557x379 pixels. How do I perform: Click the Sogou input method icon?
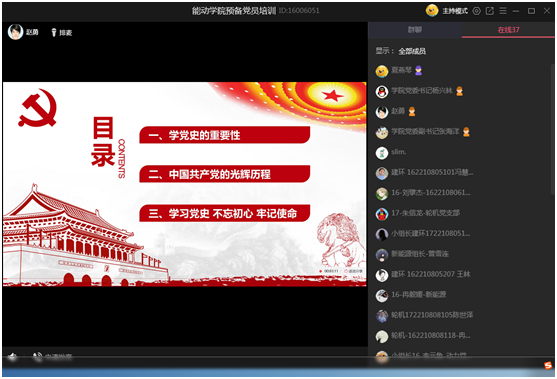point(548,365)
